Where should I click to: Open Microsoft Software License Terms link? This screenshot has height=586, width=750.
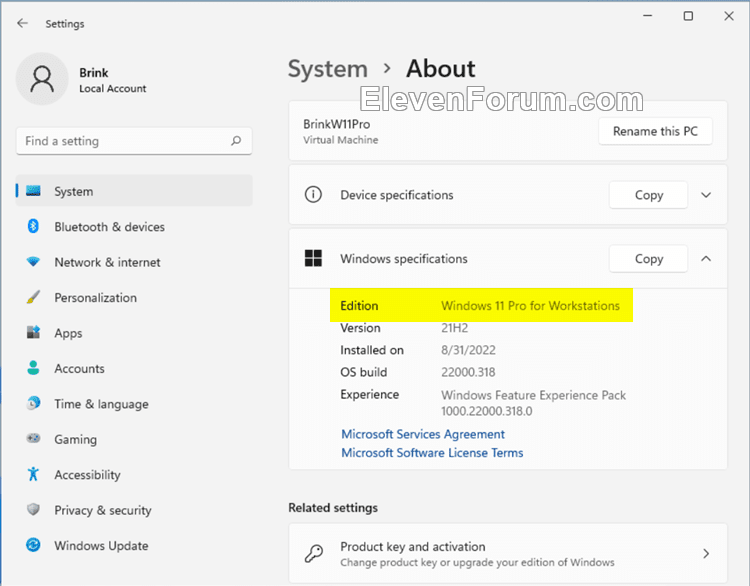point(432,453)
